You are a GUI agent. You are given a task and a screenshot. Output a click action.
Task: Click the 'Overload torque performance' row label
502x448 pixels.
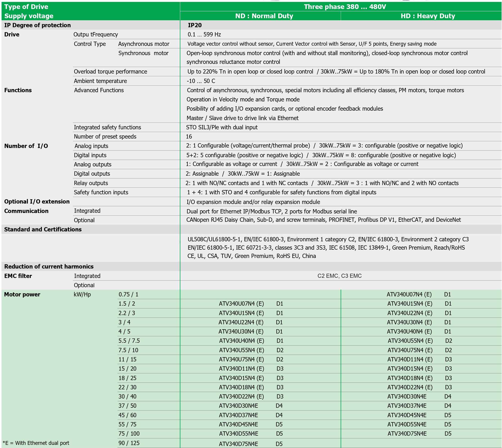tap(110, 72)
